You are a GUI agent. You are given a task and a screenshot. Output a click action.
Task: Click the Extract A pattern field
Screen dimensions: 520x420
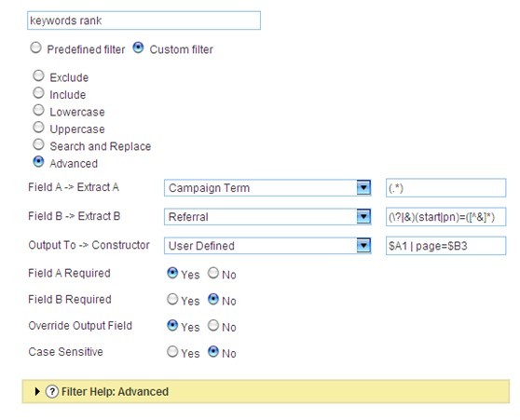click(x=445, y=188)
